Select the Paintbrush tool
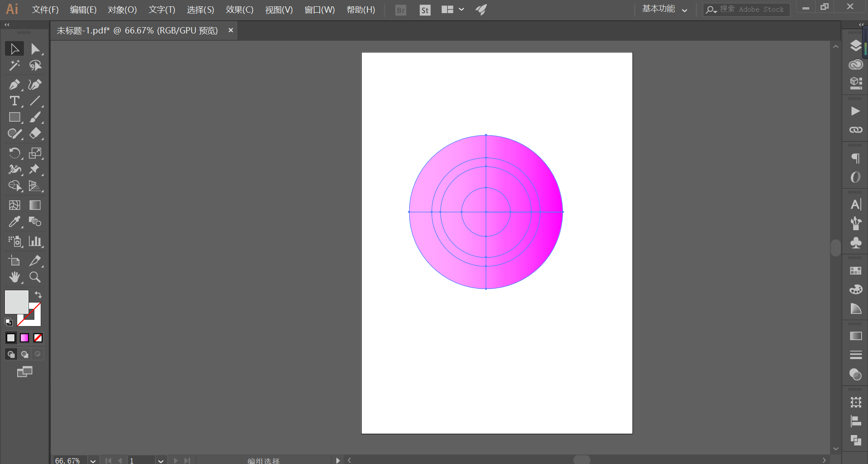The height and width of the screenshot is (464, 868). tap(35, 117)
